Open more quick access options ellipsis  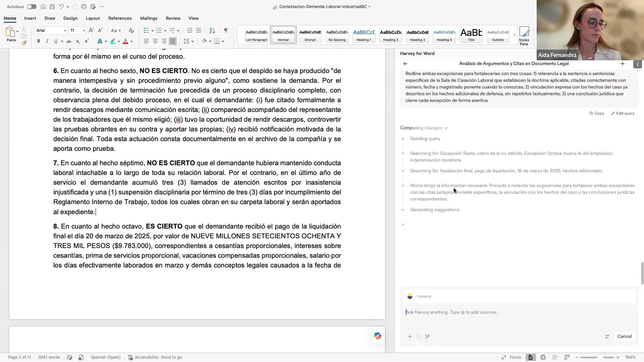102,7
